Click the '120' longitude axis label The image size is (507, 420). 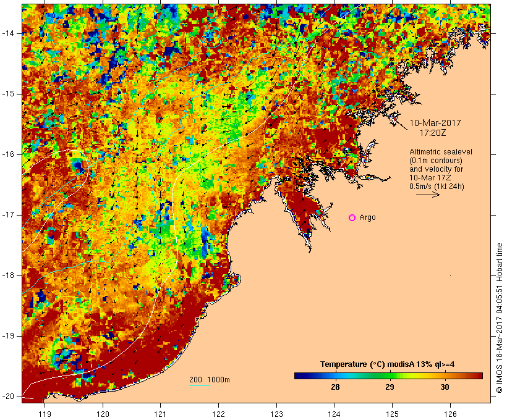pos(103,414)
